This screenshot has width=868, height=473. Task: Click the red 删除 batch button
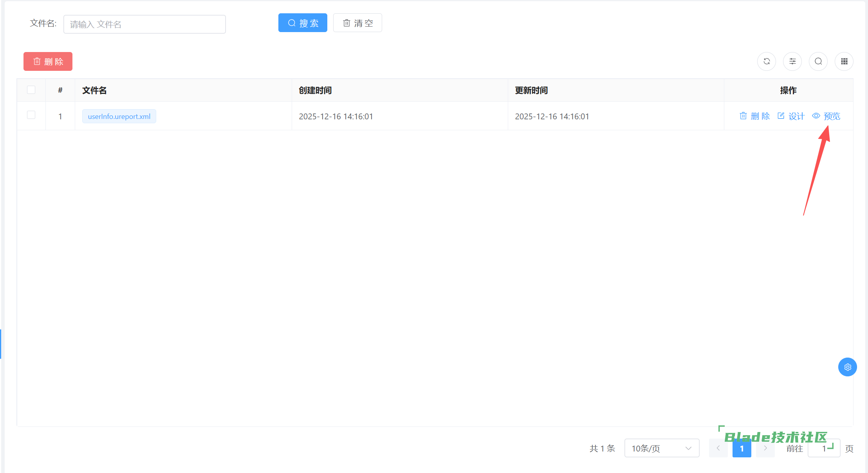(x=48, y=61)
